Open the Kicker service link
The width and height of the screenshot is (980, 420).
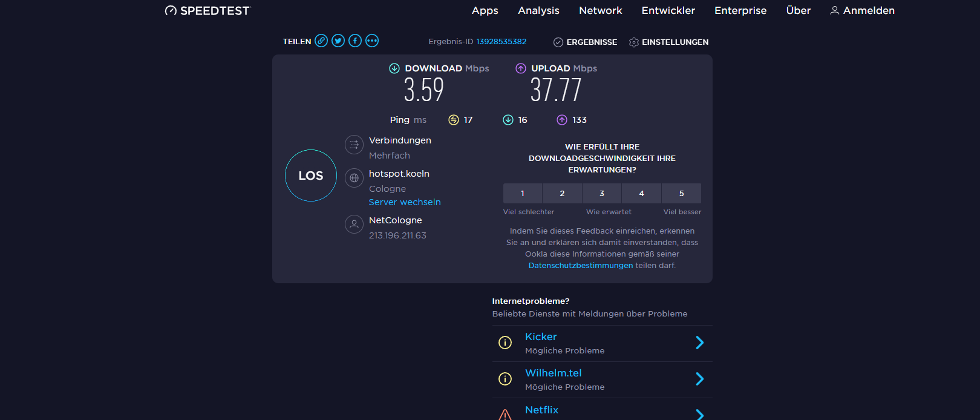[x=541, y=336]
